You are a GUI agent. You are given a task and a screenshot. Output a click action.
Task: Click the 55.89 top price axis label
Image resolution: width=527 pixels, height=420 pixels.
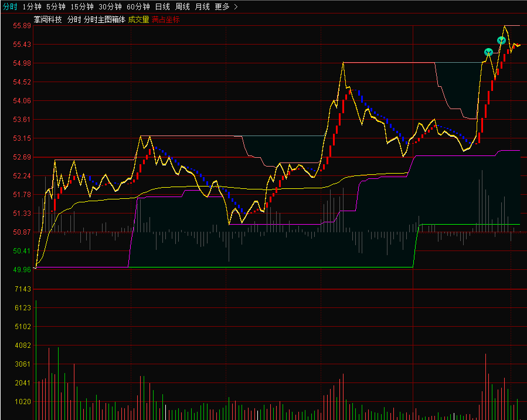(22, 26)
